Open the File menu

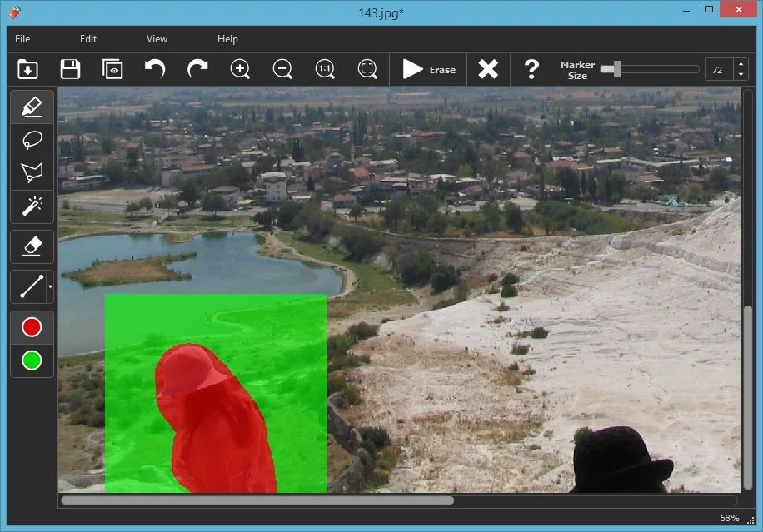pos(22,39)
